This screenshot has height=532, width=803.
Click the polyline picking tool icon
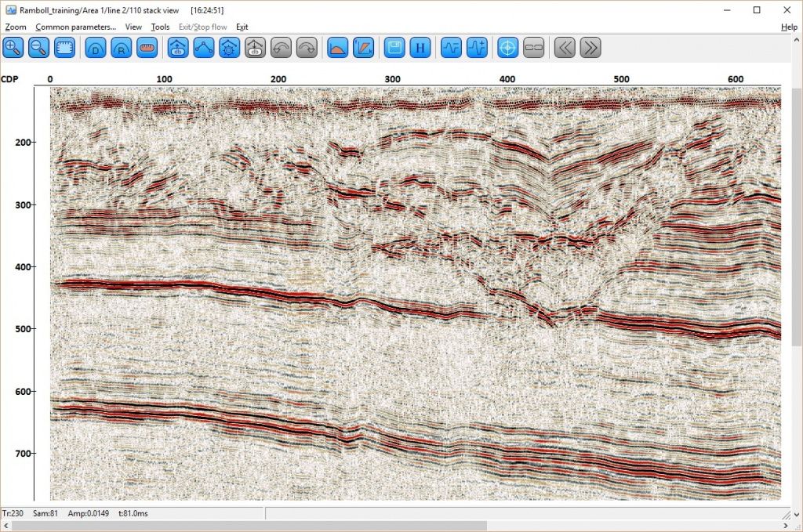(x=204, y=48)
